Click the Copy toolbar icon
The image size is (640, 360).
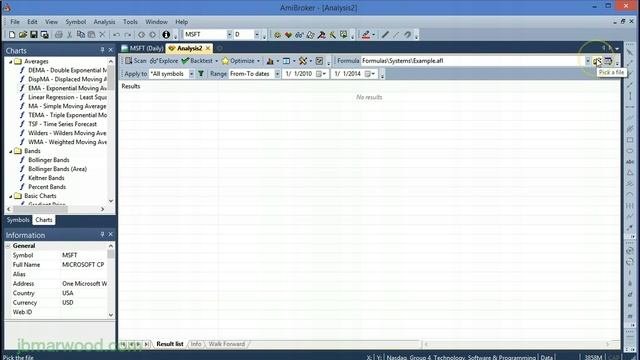click(80, 35)
